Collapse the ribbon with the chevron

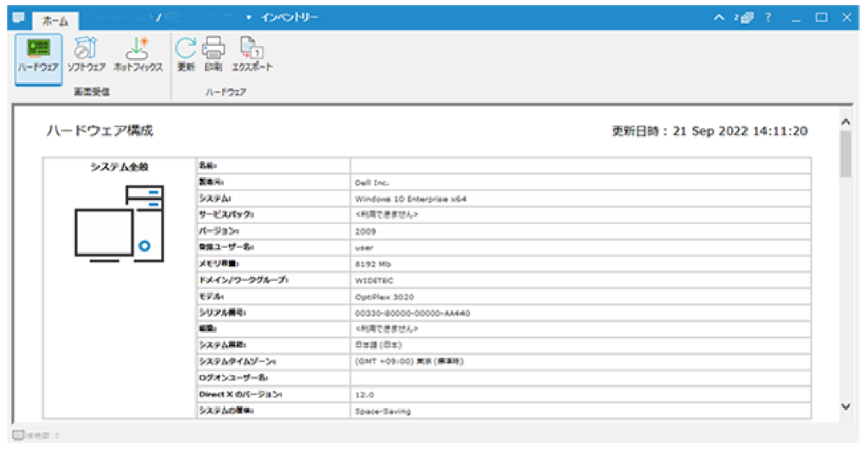coord(719,17)
